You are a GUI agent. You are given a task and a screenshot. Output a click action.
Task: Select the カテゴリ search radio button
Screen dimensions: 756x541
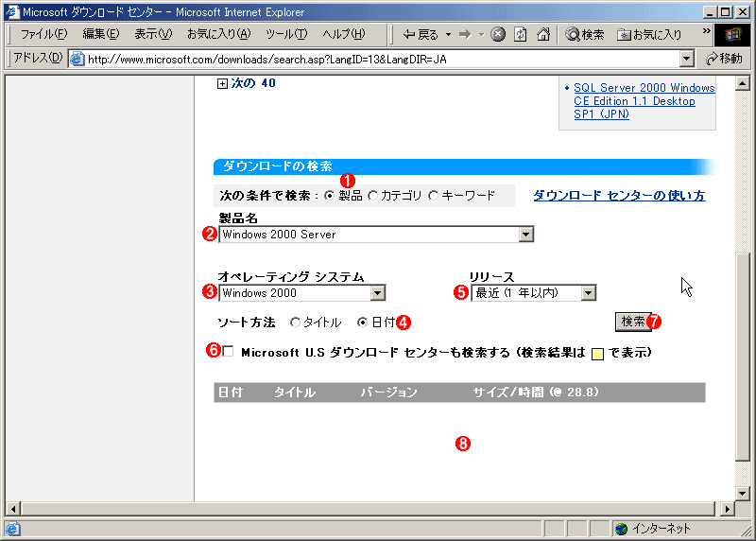[372, 196]
